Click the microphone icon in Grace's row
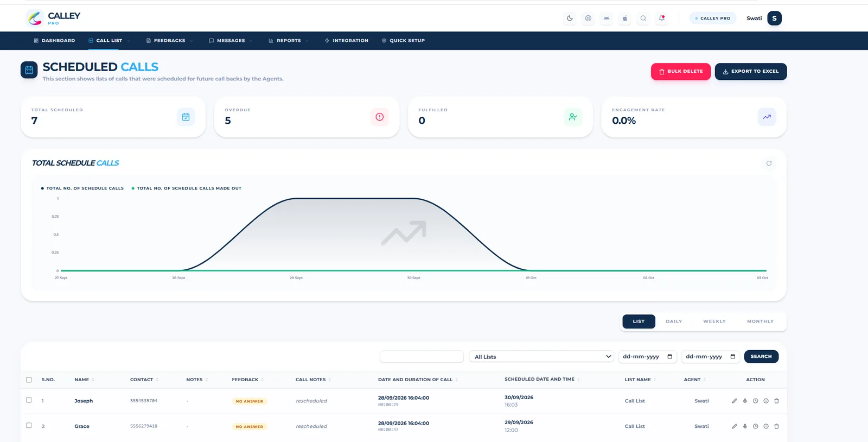The height and width of the screenshot is (442, 868). (745, 427)
